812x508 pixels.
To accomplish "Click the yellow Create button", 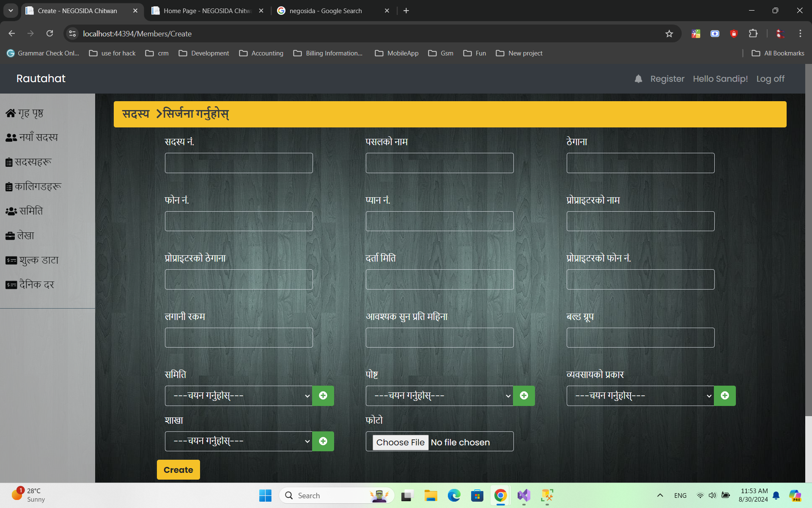I will coord(178,469).
